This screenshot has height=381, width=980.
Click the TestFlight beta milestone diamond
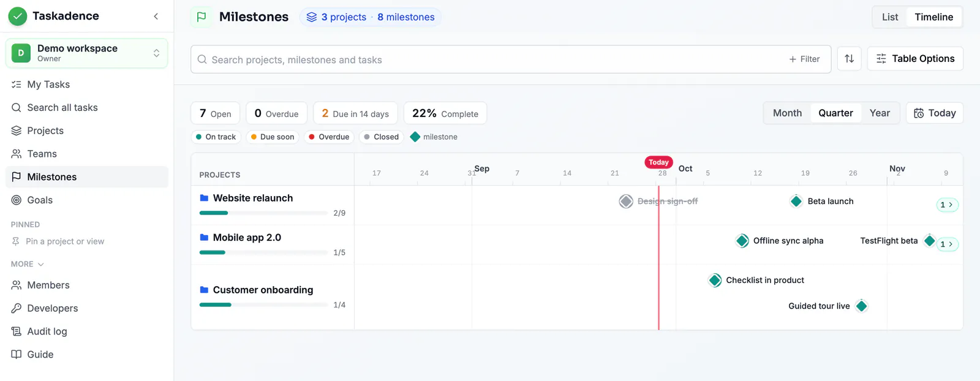tap(930, 241)
